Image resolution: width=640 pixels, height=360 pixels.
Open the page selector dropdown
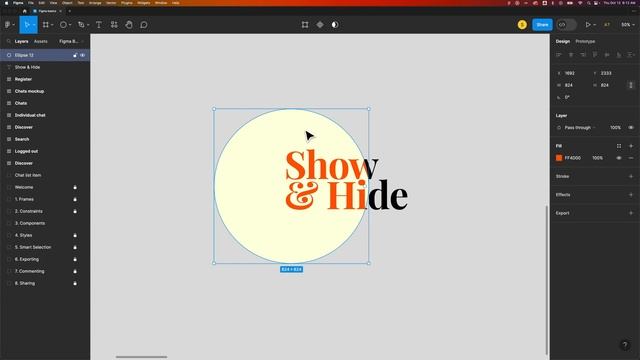pyautogui.click(x=71, y=41)
